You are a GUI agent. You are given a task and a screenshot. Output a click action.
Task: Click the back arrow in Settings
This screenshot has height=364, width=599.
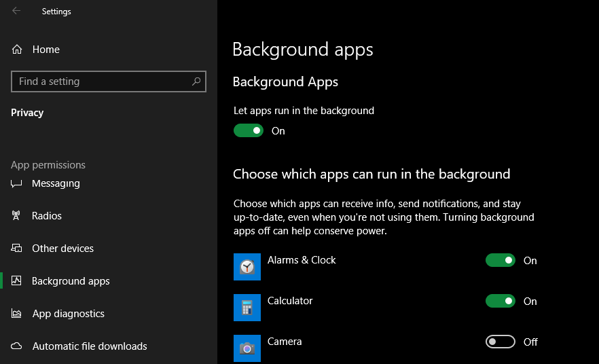(16, 11)
